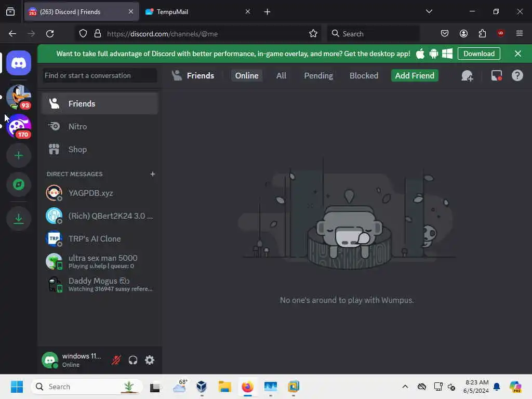
Task: Expand the list all tabs chevron
Action: [x=429, y=11]
